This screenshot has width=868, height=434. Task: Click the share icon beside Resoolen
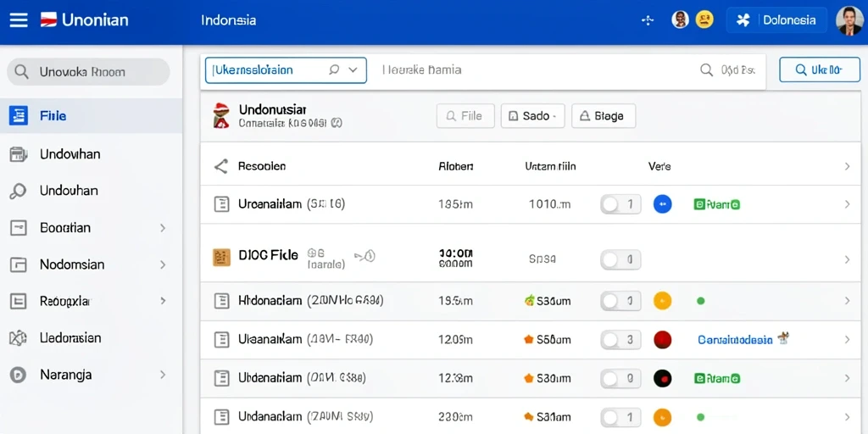[x=221, y=166]
